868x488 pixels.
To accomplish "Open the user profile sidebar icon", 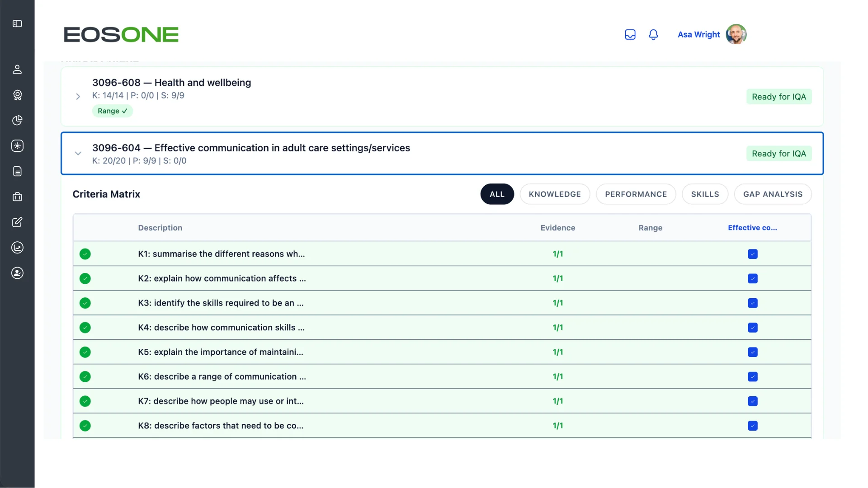I will click(x=17, y=69).
